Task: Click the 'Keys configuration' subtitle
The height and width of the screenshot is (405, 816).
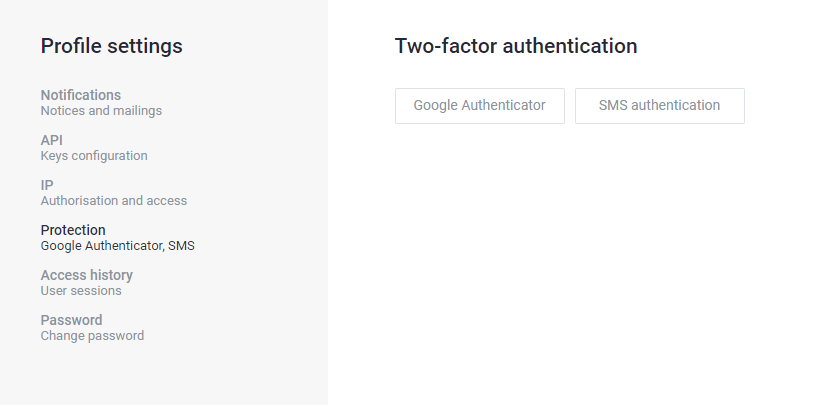Action: pyautogui.click(x=94, y=156)
